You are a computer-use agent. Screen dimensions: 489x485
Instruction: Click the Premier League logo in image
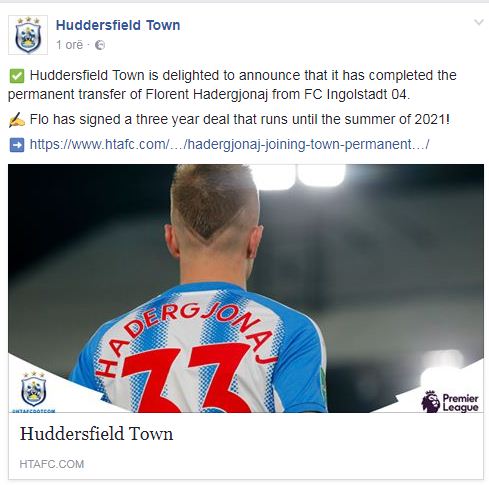[x=450, y=402]
